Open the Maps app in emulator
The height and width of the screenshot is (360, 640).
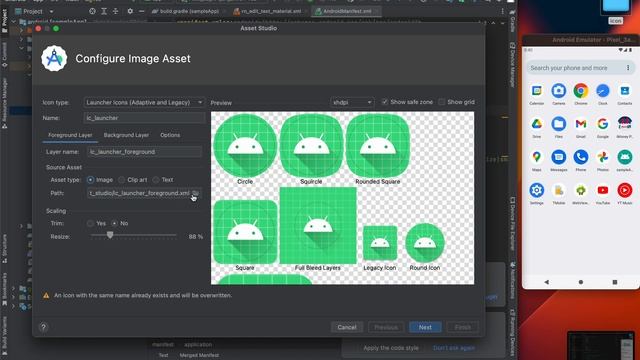coord(537,157)
